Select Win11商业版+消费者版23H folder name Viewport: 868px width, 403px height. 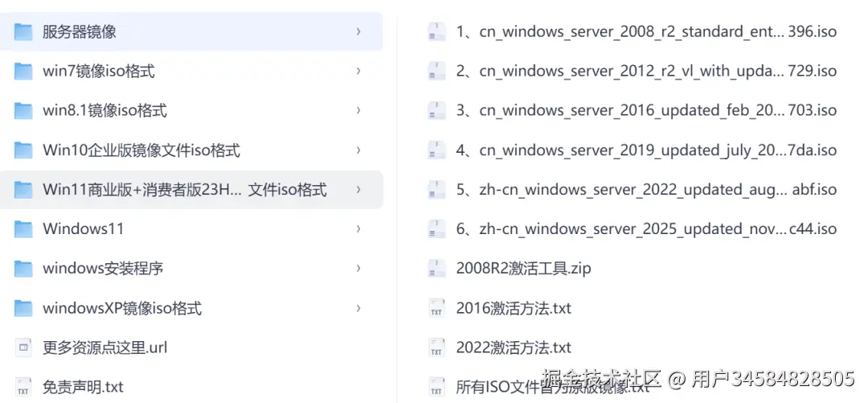184,190
